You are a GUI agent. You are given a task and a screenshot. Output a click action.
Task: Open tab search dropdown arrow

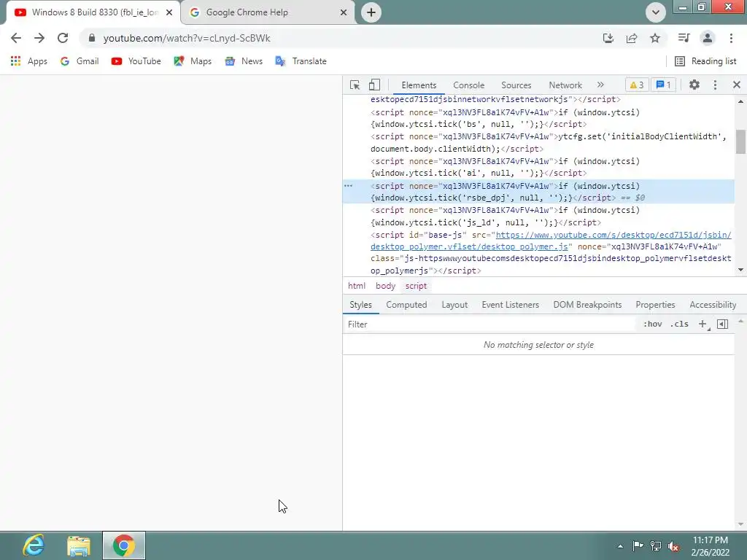656,12
